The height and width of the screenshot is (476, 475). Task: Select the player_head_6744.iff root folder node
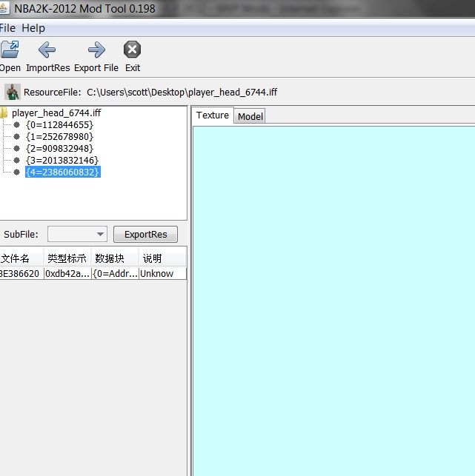56,113
